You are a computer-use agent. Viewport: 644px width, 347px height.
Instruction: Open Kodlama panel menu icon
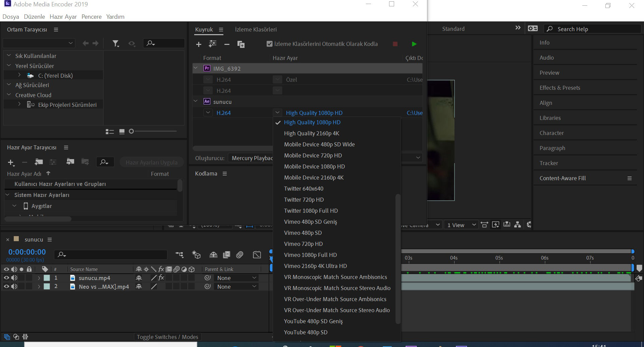225,173
